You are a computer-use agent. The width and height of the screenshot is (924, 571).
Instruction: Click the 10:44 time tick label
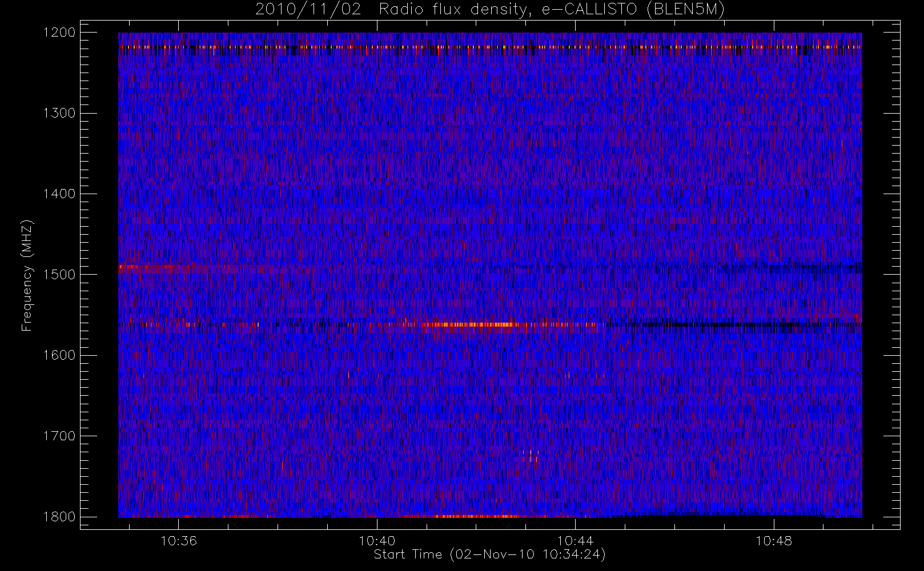click(x=575, y=541)
